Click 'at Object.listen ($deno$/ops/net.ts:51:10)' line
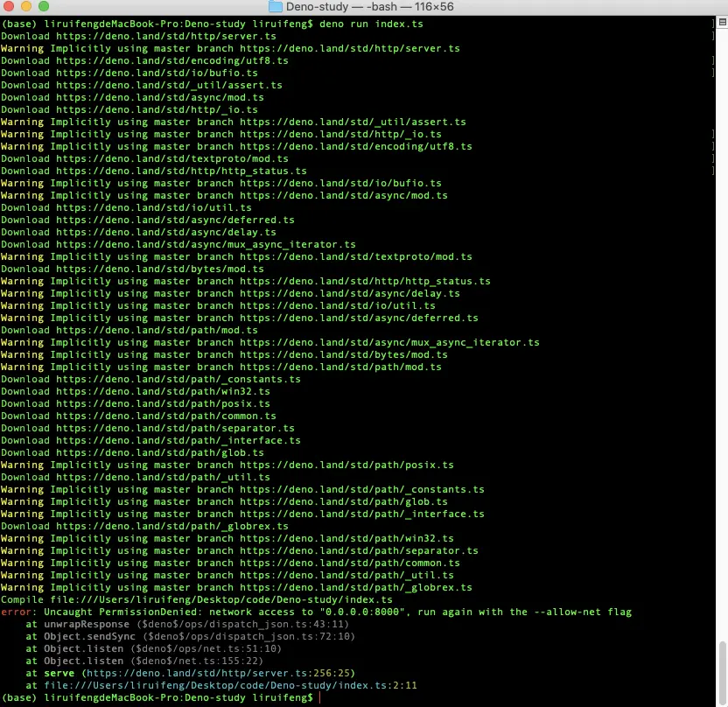 coord(154,649)
